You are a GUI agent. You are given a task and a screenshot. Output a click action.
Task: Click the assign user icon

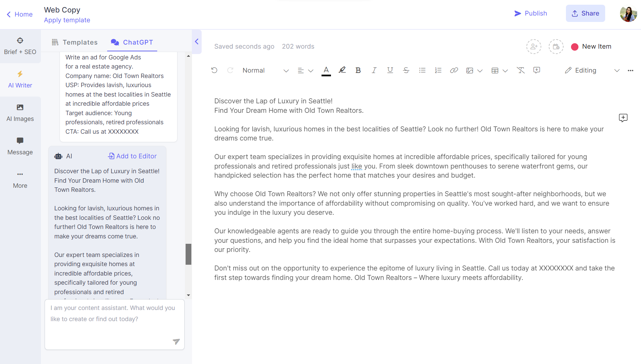534,47
